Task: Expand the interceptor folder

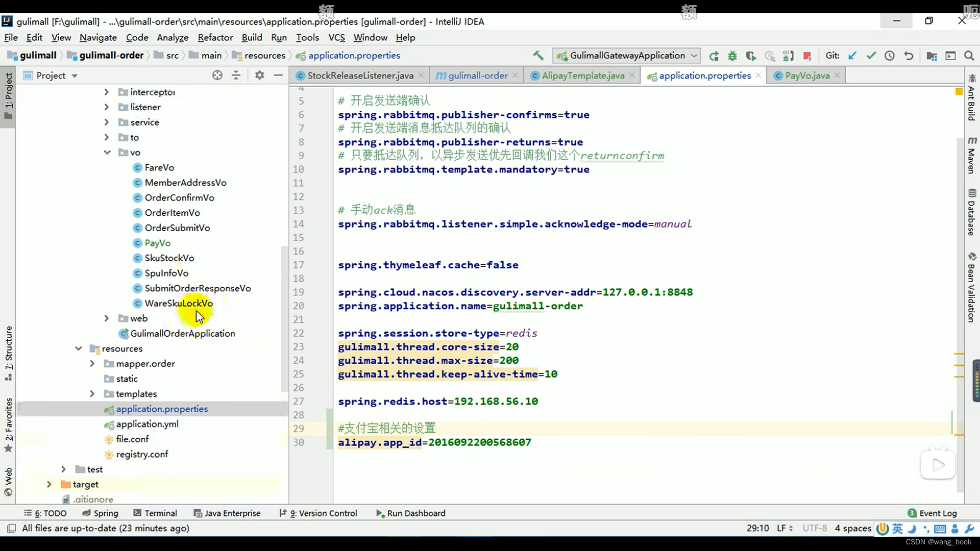Action: pos(106,92)
